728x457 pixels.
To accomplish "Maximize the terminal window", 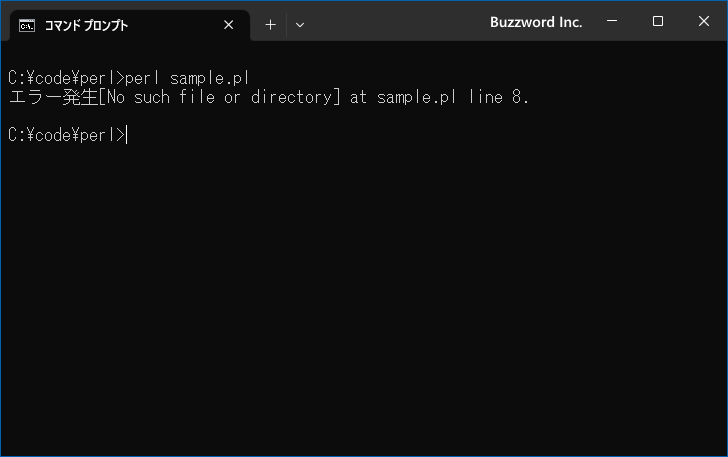I will click(x=657, y=21).
